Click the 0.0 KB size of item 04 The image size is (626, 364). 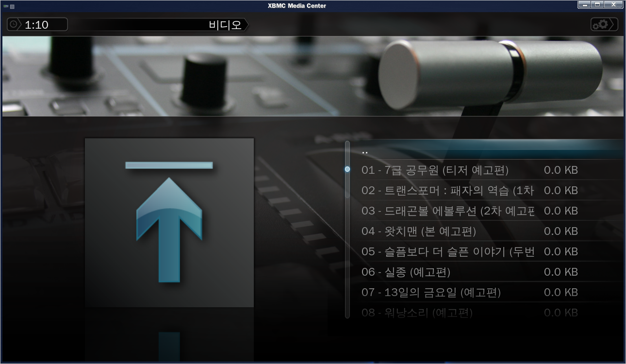pos(561,232)
